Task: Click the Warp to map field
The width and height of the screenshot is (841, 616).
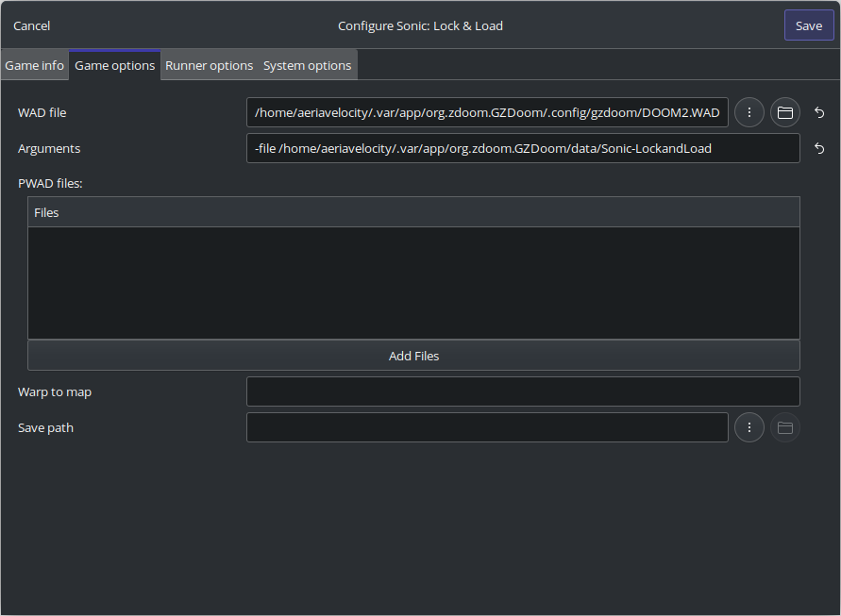Action: pyautogui.click(x=523, y=391)
